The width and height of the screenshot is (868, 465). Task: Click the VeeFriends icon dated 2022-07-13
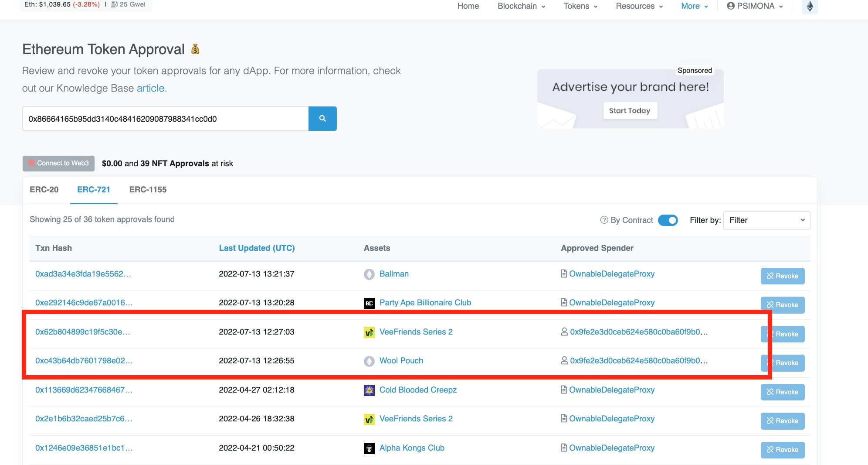(369, 332)
